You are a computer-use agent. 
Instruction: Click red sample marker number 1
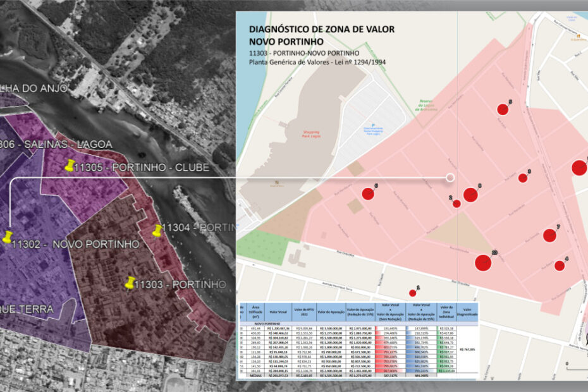412,293
